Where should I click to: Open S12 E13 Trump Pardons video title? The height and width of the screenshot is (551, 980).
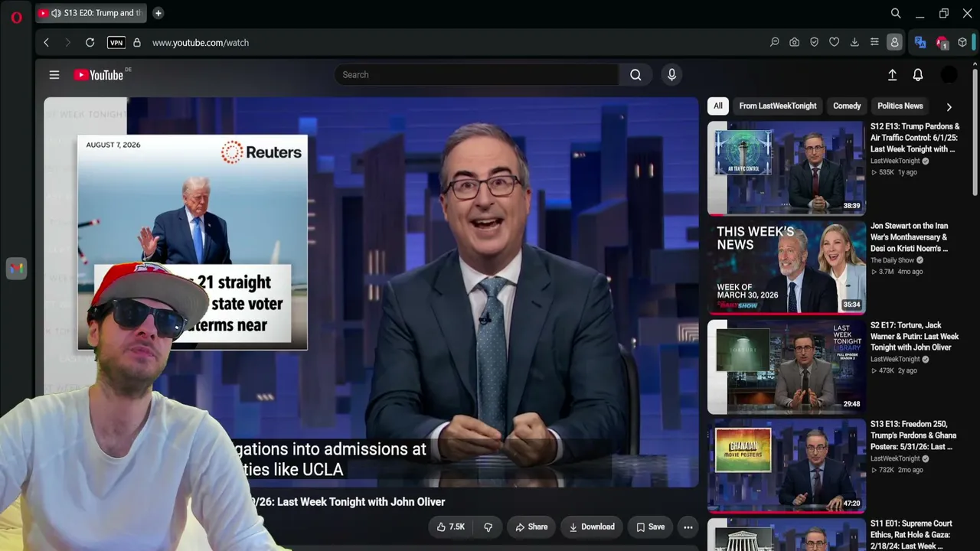[x=915, y=138]
